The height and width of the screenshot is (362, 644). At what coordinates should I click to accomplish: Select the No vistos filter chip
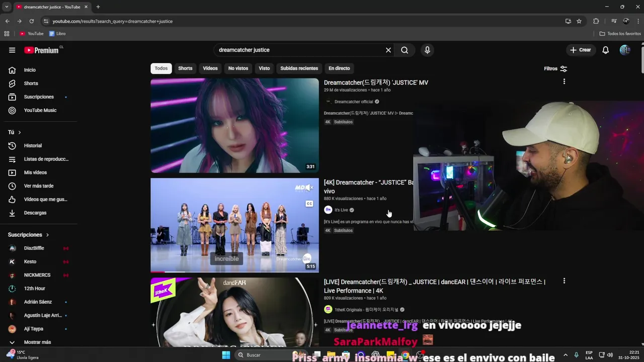pyautogui.click(x=238, y=68)
